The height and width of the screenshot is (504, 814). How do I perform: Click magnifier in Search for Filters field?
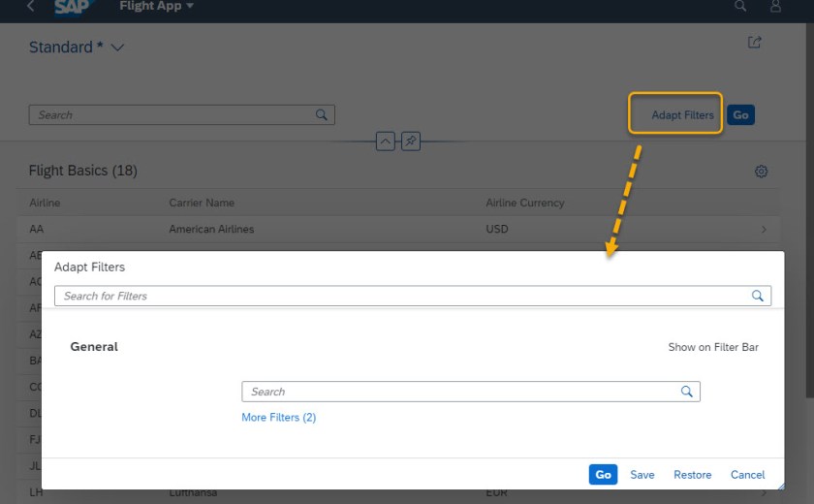[x=758, y=296]
